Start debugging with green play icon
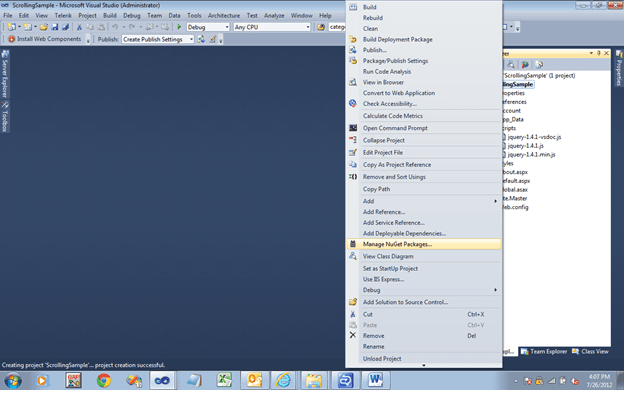Viewport: 626px width, 400px height. click(x=179, y=27)
